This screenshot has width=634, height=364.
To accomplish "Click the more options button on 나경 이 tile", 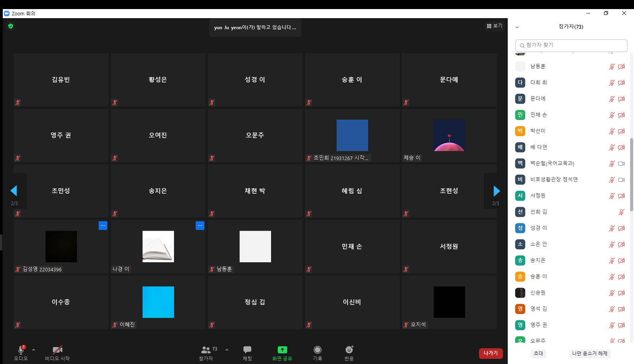I will 200,226.
